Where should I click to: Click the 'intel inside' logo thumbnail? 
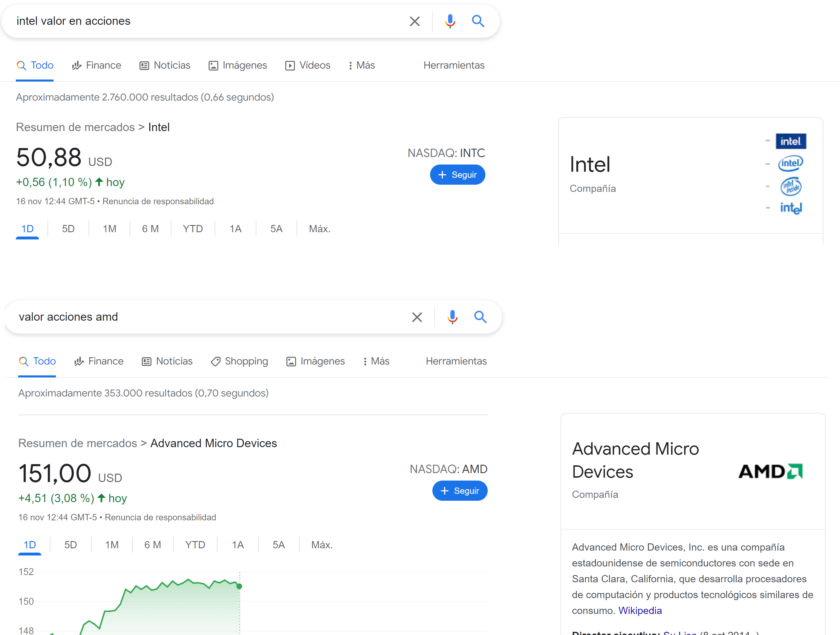791,186
